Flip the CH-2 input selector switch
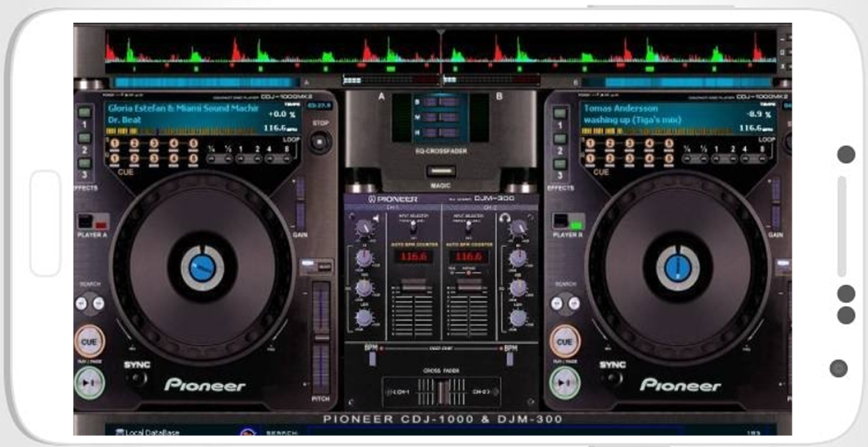Image resolution: width=868 pixels, height=447 pixels. (x=468, y=226)
